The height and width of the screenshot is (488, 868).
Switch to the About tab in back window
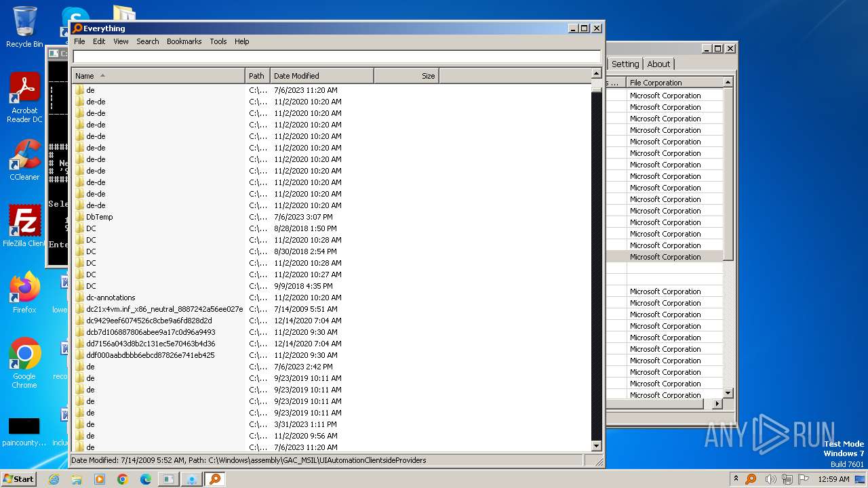(658, 64)
